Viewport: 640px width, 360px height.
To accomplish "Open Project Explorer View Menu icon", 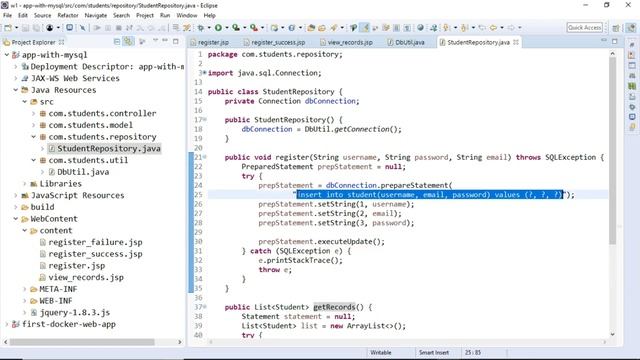I will [x=155, y=41].
